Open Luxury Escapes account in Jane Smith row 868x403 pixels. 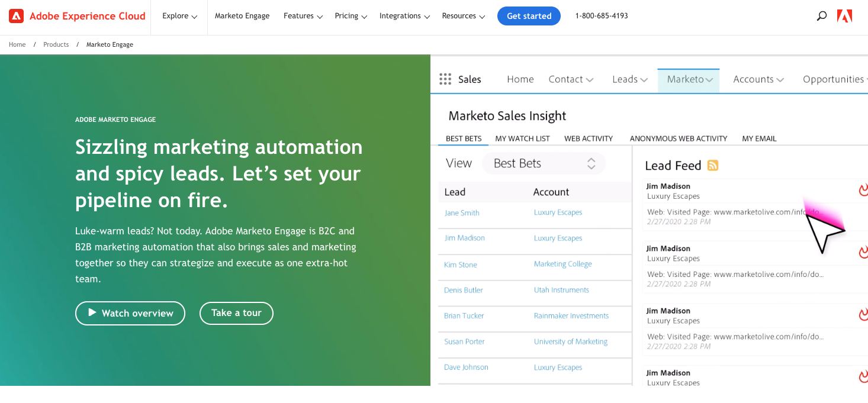coord(558,212)
